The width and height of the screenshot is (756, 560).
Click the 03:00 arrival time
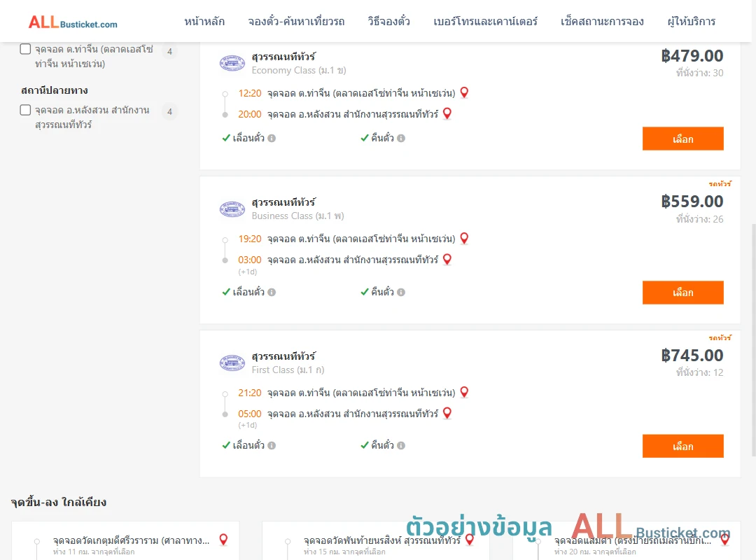pyautogui.click(x=250, y=260)
